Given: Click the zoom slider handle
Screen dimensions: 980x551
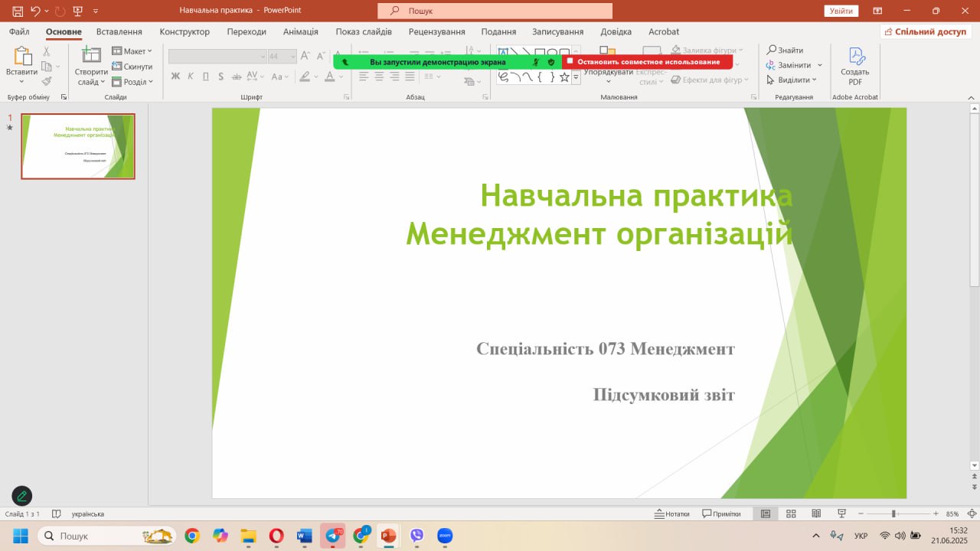Looking at the screenshot, I should click(x=893, y=514).
